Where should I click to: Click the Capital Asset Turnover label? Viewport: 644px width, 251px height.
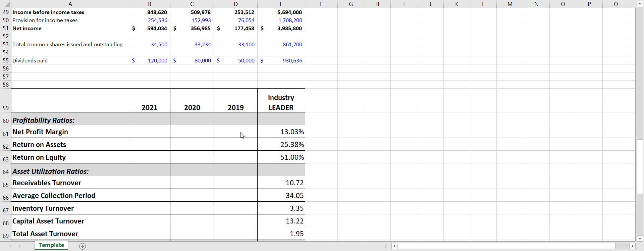coord(48,221)
